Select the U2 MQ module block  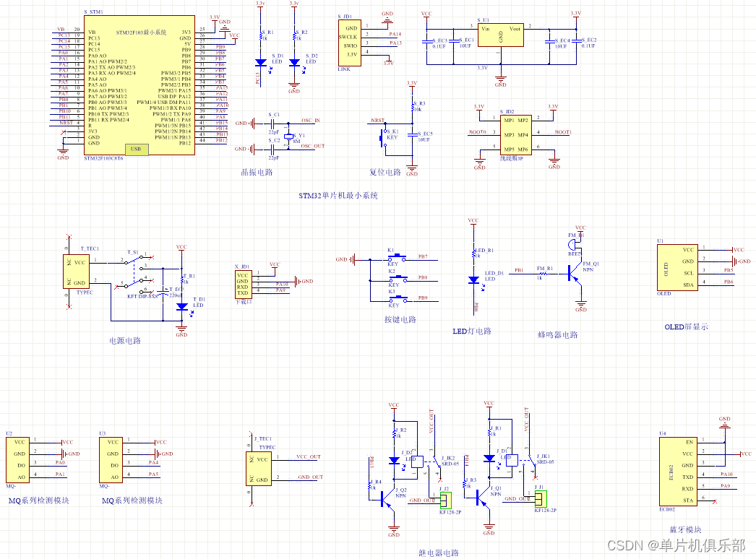(x=17, y=460)
